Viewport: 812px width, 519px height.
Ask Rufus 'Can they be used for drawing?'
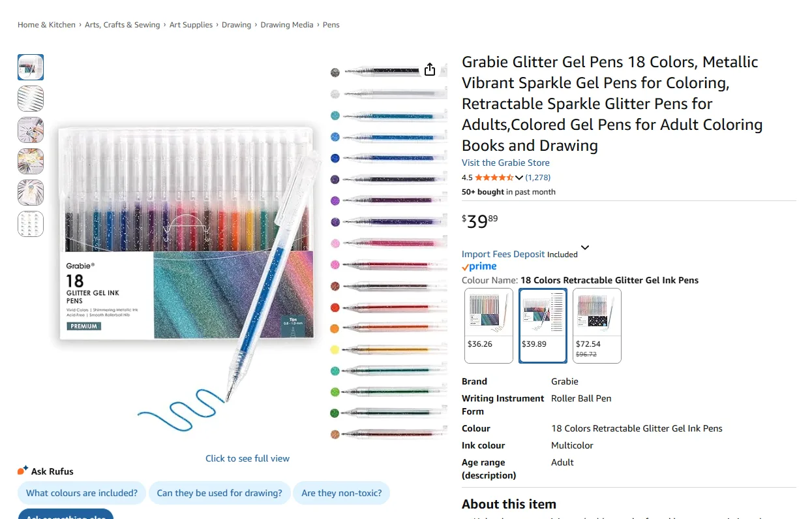tap(220, 493)
